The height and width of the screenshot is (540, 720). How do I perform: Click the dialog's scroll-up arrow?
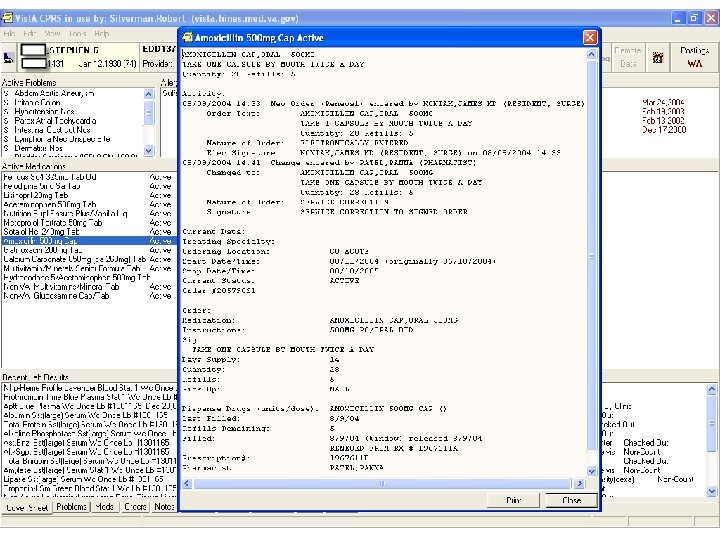pyautogui.click(x=590, y=52)
